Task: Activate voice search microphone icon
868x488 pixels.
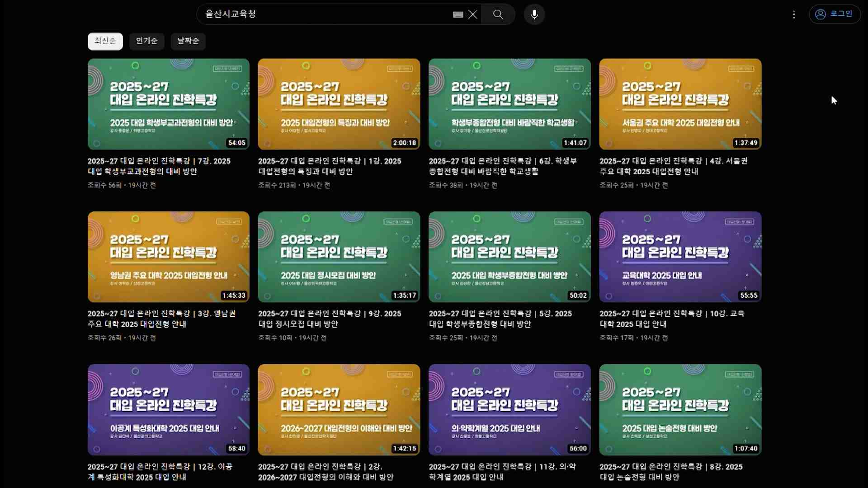Action: (x=534, y=14)
